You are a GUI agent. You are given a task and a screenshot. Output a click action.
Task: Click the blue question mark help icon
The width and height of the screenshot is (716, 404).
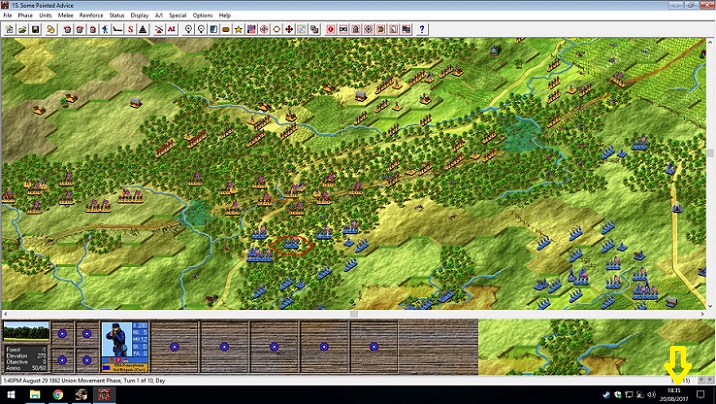[422, 30]
